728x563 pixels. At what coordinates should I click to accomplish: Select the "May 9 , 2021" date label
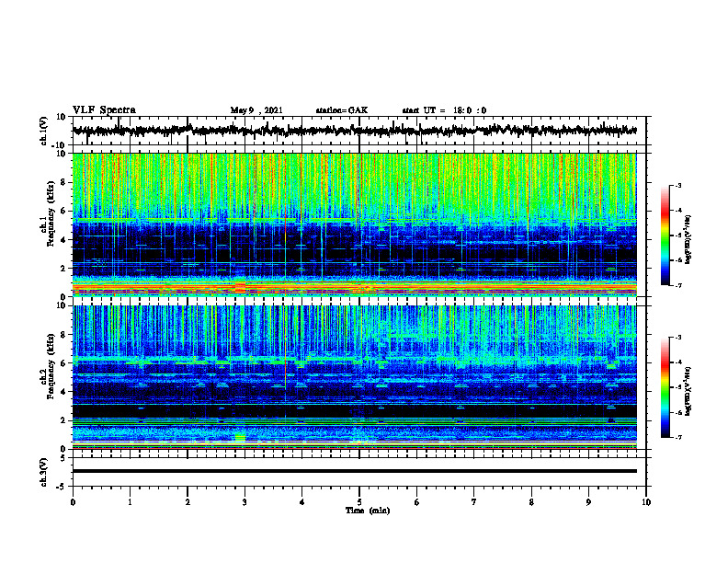(x=256, y=110)
